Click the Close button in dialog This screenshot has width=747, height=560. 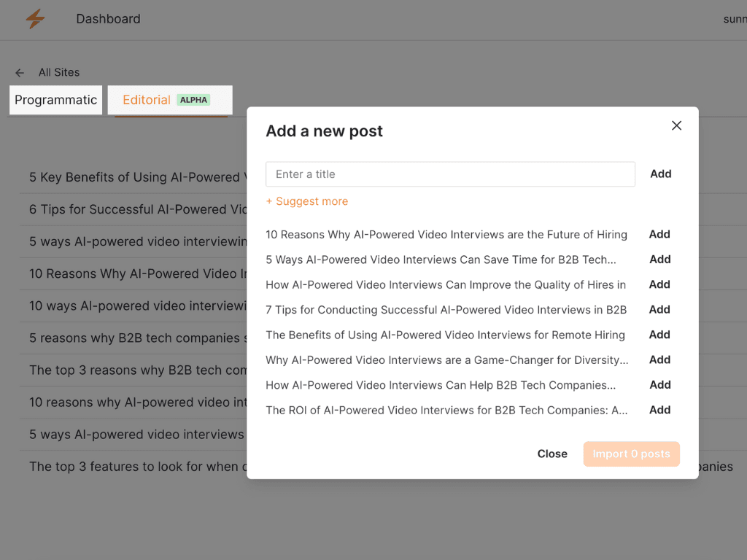point(552,454)
